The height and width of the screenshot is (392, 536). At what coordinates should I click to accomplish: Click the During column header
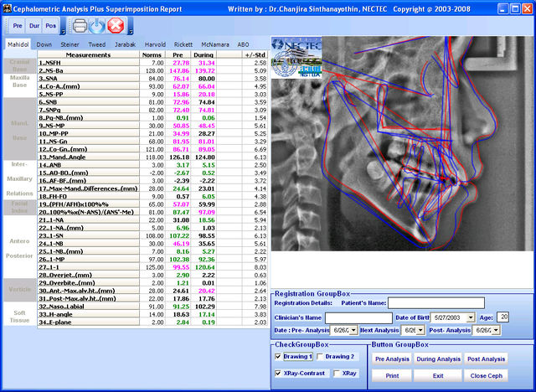click(204, 54)
